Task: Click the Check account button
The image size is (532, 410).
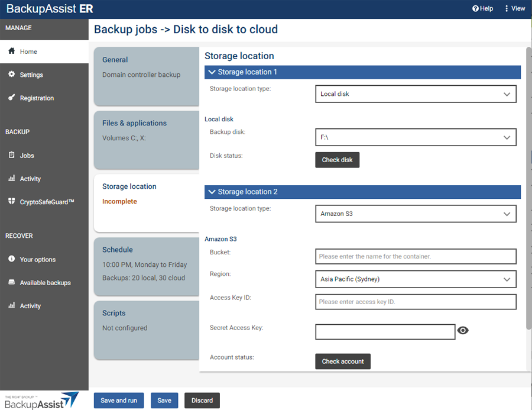Action: [x=343, y=361]
